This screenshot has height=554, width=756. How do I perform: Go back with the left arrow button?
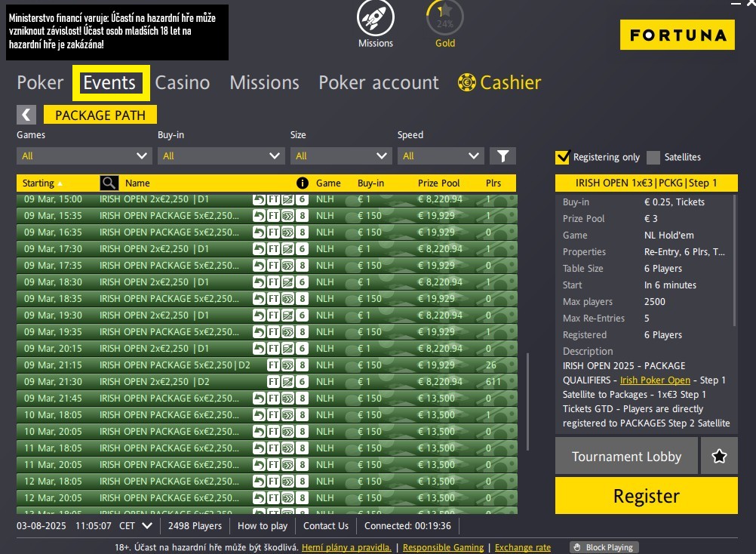[26, 115]
